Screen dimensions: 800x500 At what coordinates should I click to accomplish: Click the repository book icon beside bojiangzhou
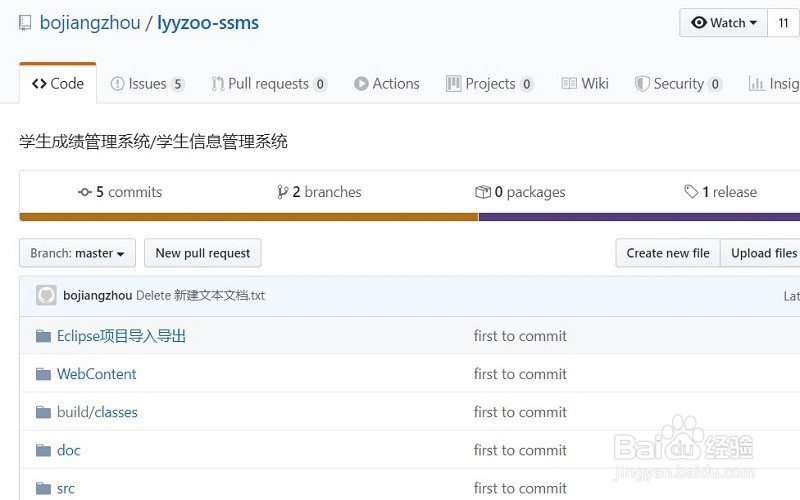(x=25, y=23)
